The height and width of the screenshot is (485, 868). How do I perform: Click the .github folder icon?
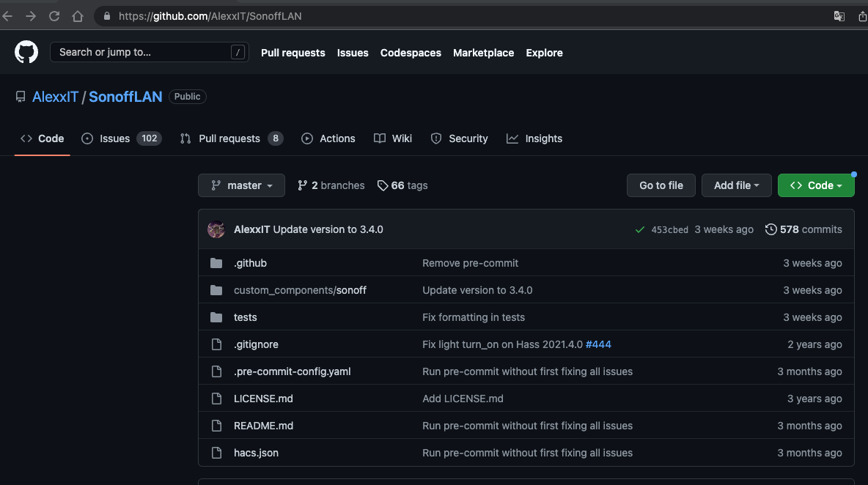click(x=216, y=263)
